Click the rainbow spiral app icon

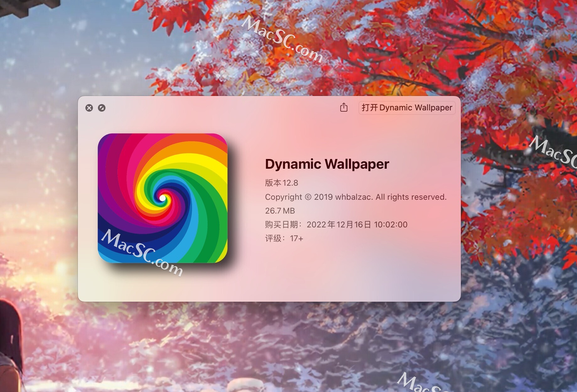click(163, 198)
